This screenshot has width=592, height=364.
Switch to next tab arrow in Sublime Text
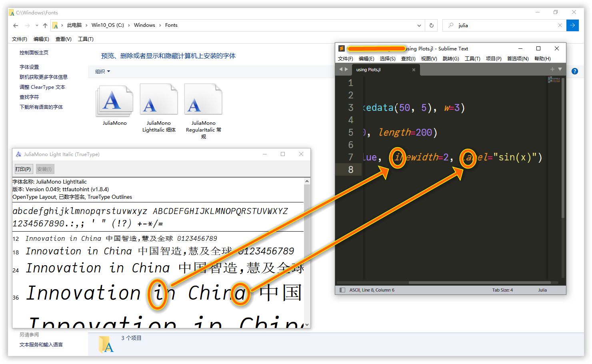coord(346,69)
